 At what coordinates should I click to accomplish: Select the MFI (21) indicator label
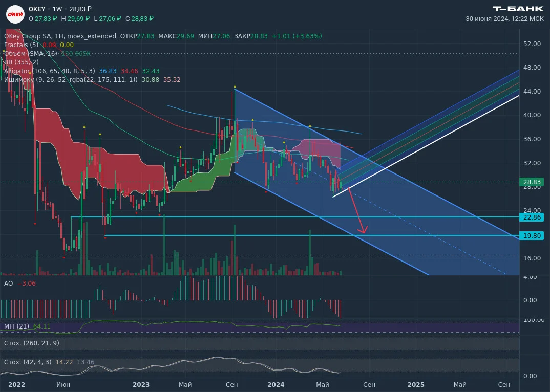click(x=17, y=326)
